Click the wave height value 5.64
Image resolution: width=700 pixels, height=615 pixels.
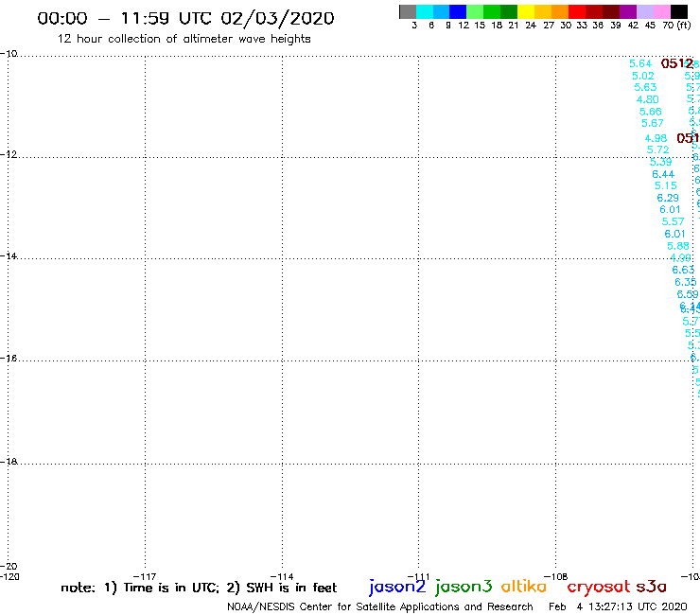(640, 64)
